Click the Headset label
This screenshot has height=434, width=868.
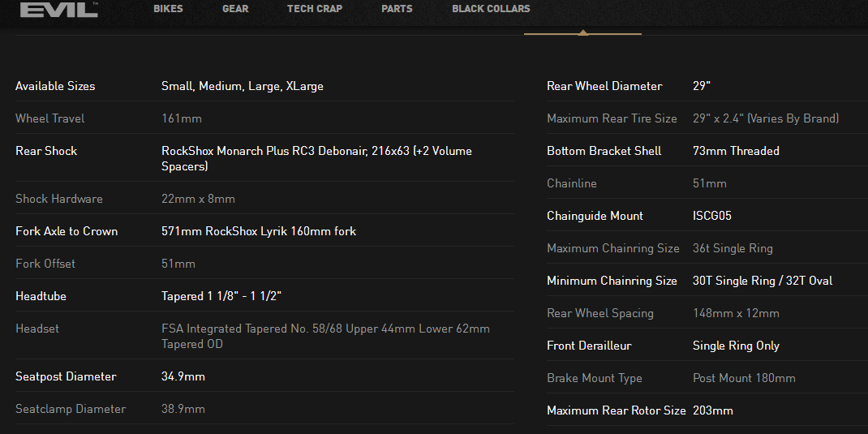[x=37, y=329]
